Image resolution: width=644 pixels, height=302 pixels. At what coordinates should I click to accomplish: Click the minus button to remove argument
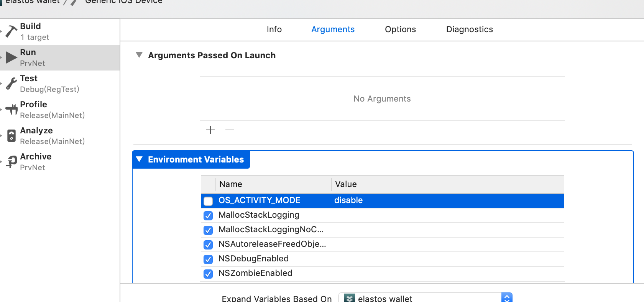230,130
